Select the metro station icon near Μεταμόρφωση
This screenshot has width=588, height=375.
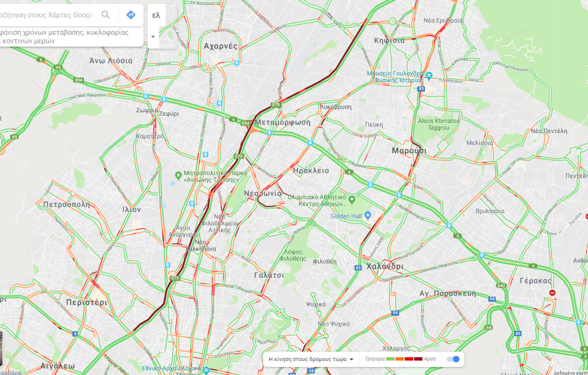269,132
